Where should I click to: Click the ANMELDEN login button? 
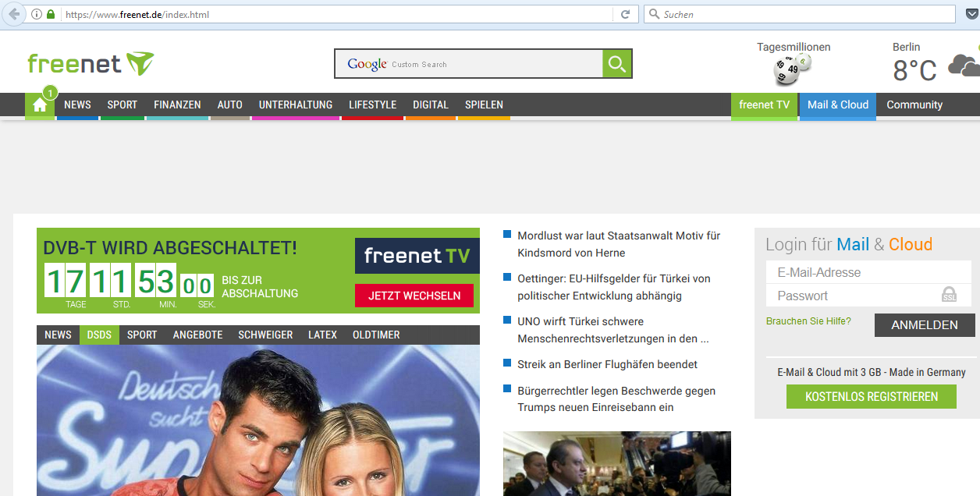pyautogui.click(x=925, y=325)
